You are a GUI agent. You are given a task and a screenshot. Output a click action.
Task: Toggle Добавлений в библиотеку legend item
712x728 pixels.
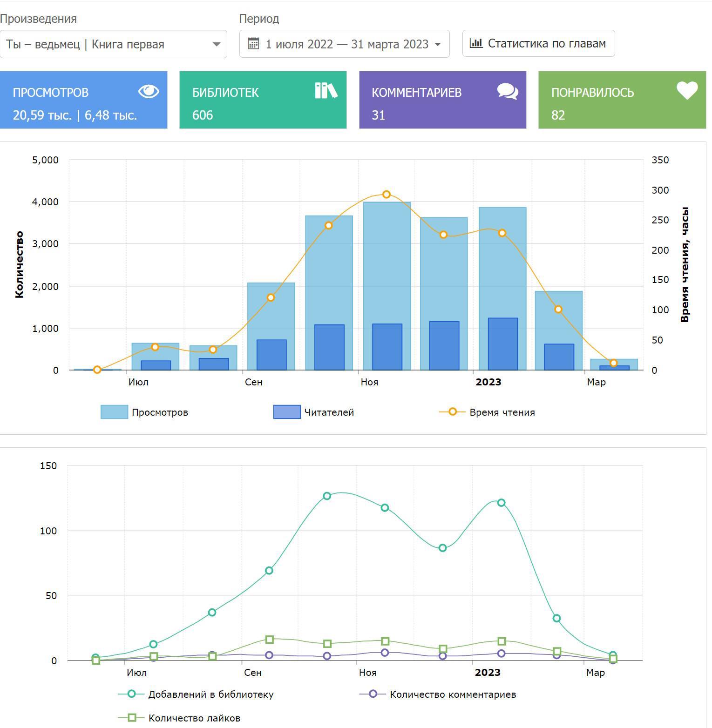196,694
